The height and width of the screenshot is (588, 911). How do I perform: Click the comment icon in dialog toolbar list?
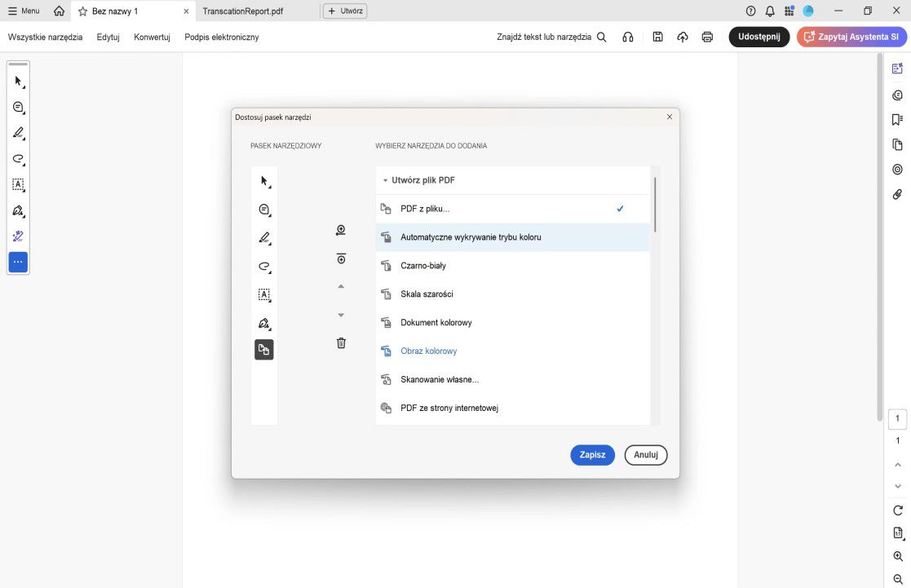coord(264,210)
